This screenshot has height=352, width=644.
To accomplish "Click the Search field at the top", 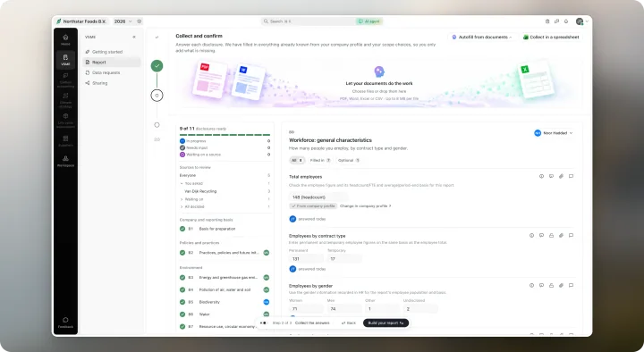I will click(308, 21).
